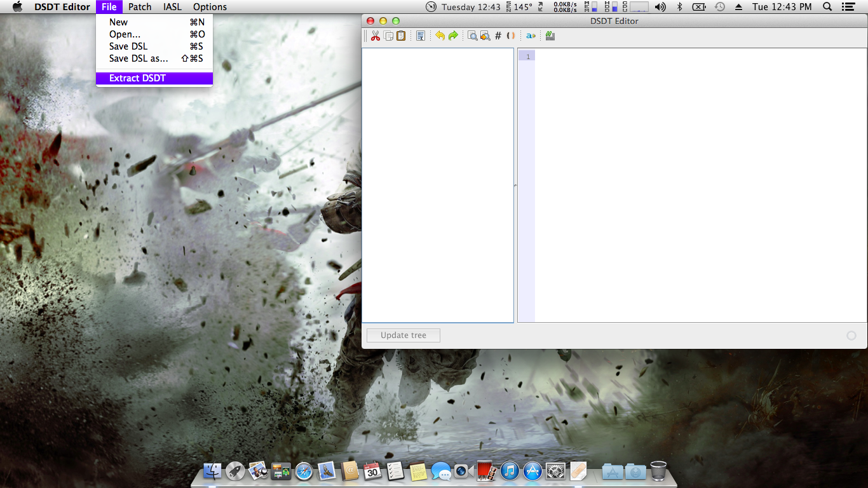This screenshot has width=868, height=488.
Task: Open Spotlight search in the menu bar
Action: click(x=827, y=7)
